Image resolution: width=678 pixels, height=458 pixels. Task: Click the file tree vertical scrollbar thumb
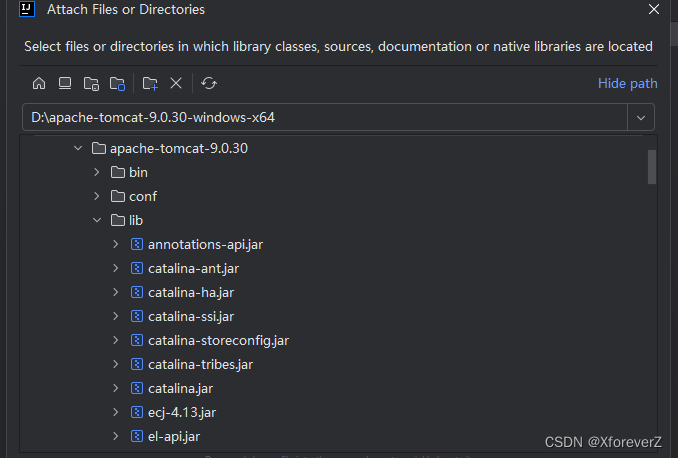(x=652, y=167)
